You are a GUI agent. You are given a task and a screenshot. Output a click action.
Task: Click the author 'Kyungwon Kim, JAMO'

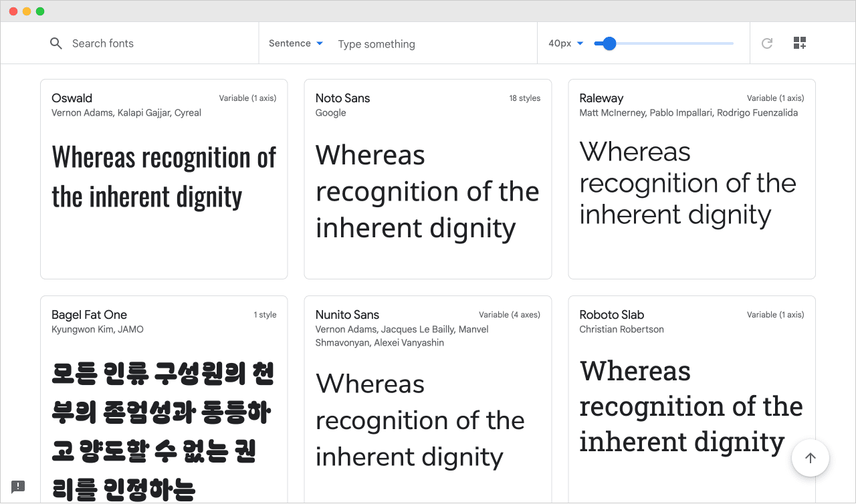click(98, 330)
